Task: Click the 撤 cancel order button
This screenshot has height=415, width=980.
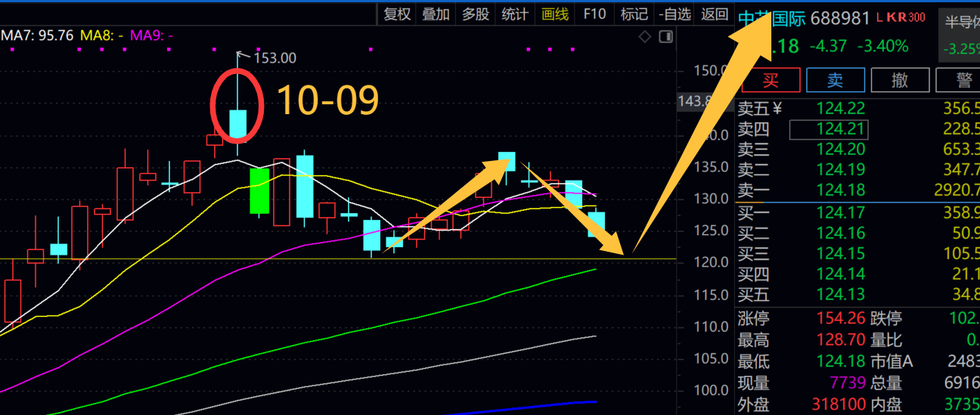Action: (898, 79)
